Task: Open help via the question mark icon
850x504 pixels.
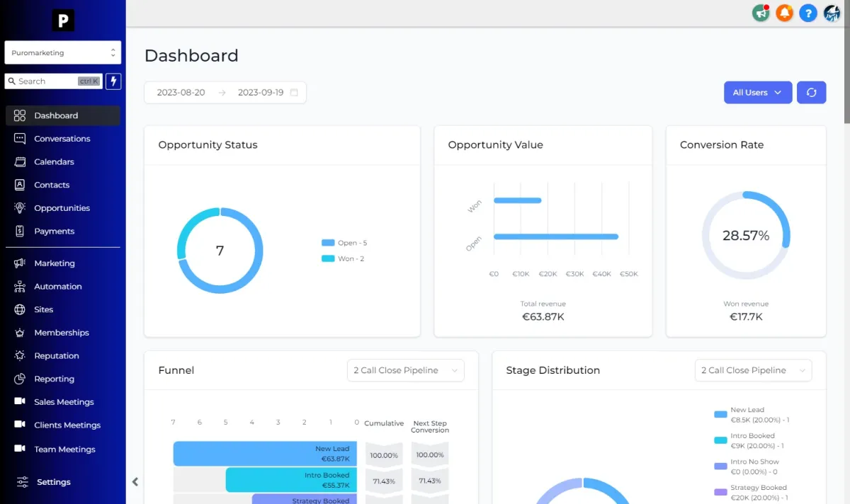Action: [808, 13]
